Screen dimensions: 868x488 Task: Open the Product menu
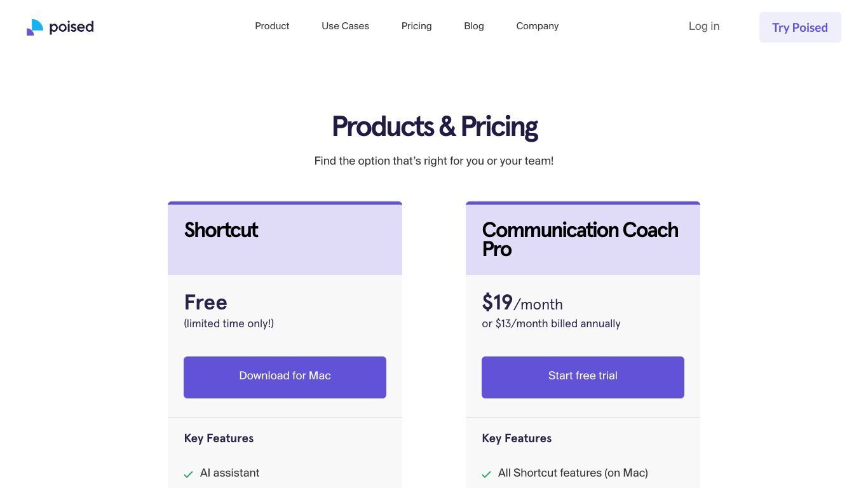tap(272, 26)
